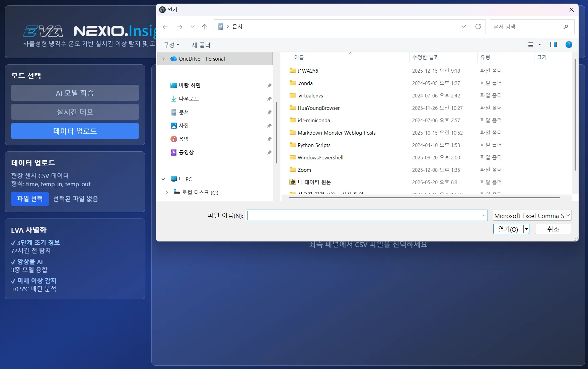Select the HuaYoungBrowser folder

(318, 108)
